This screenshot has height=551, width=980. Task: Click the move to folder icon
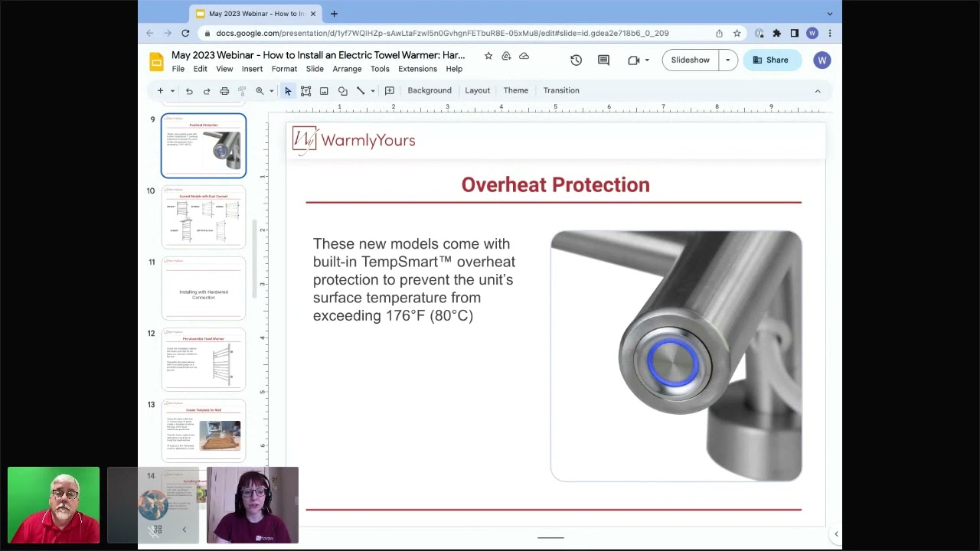(506, 56)
